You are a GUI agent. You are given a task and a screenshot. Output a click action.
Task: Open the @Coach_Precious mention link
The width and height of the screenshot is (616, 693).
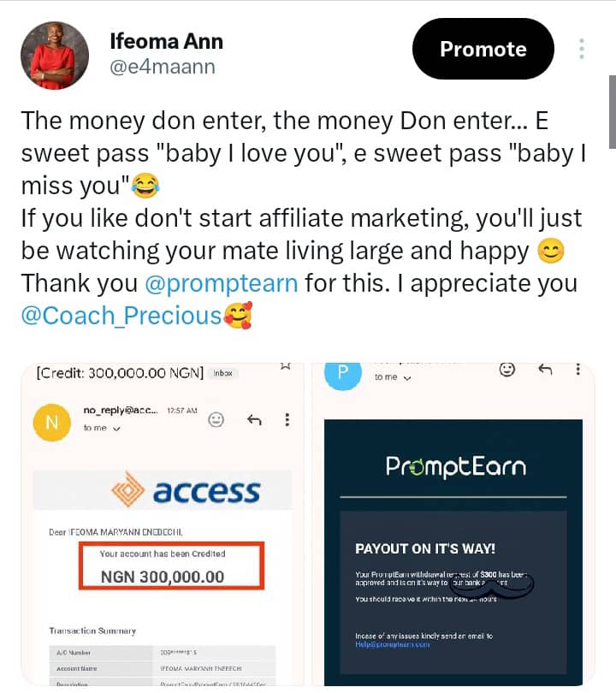121,316
